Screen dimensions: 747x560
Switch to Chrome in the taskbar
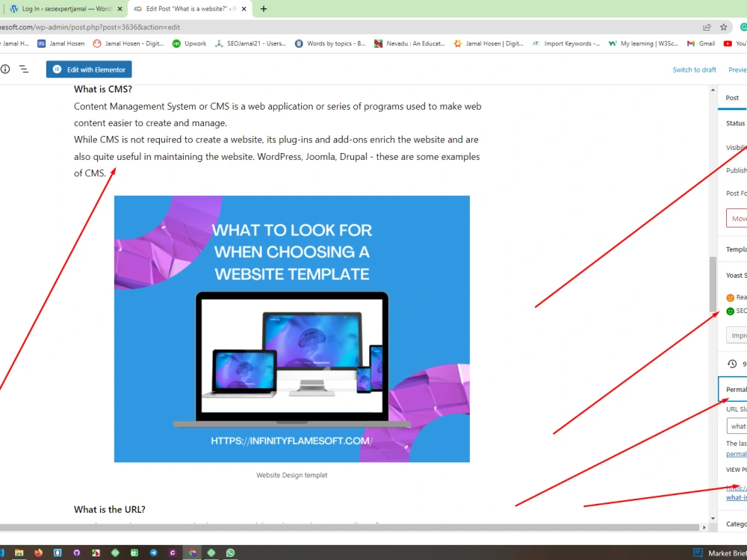tap(193, 553)
